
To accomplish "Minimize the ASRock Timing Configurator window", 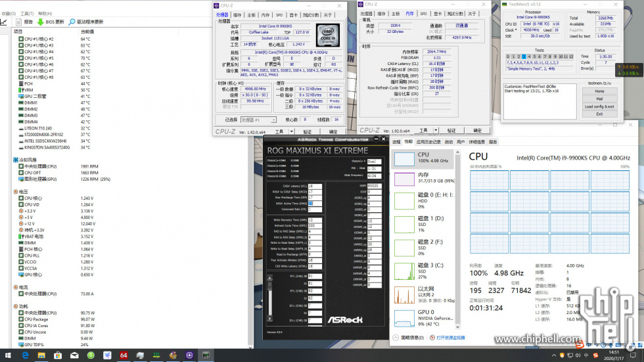I will coord(376,139).
